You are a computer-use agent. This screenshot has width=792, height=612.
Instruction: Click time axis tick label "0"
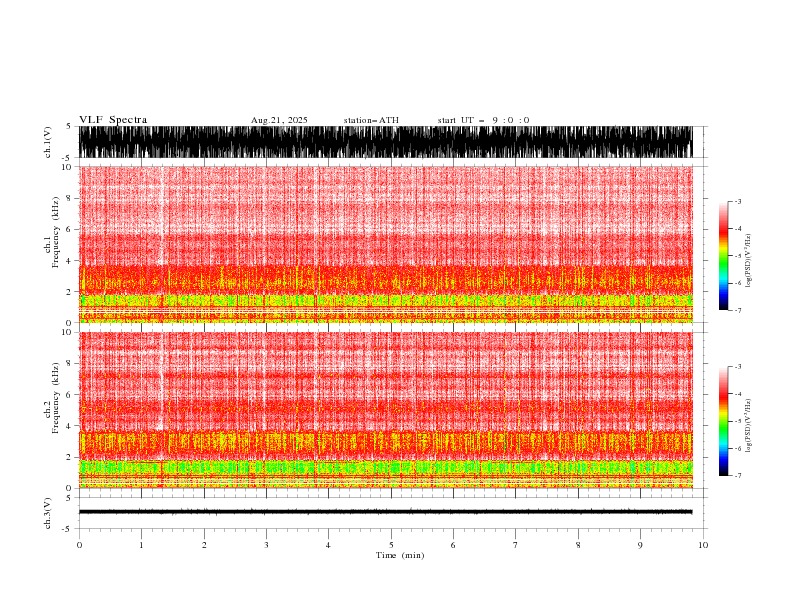pos(79,545)
